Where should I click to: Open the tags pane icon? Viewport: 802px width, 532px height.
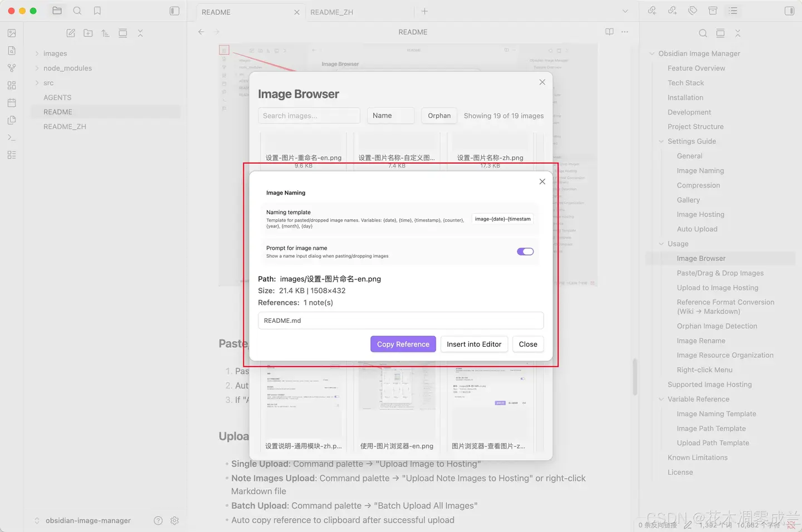pyautogui.click(x=693, y=11)
